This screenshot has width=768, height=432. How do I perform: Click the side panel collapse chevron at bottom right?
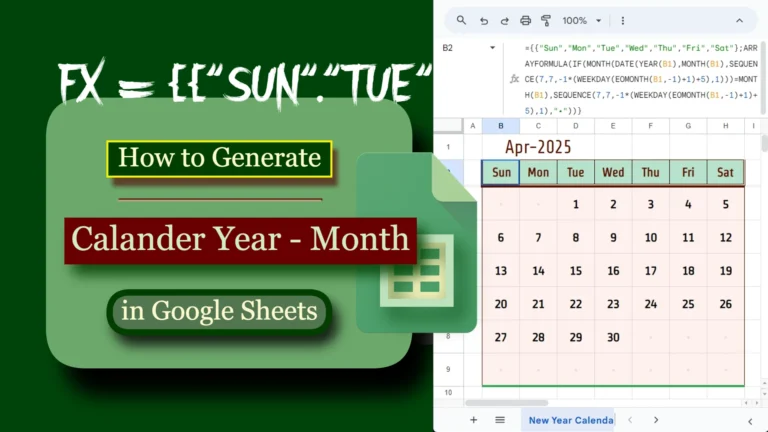pyautogui.click(x=750, y=421)
